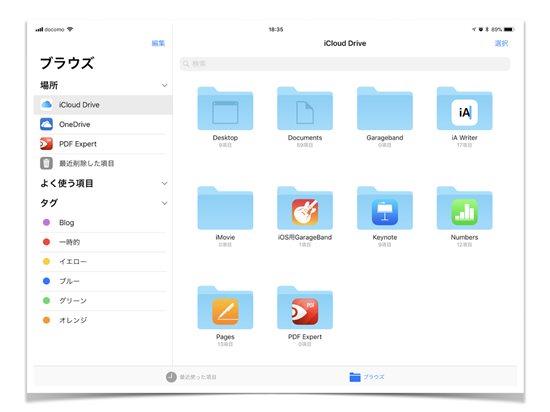Open the PDF Expert folder in the grid
This screenshot has height=412, width=550.
coord(305,308)
